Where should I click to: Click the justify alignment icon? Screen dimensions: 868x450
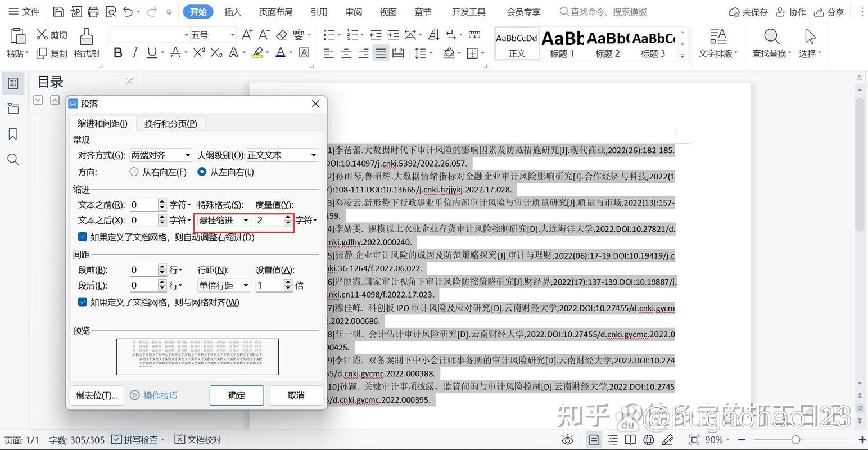coord(381,53)
